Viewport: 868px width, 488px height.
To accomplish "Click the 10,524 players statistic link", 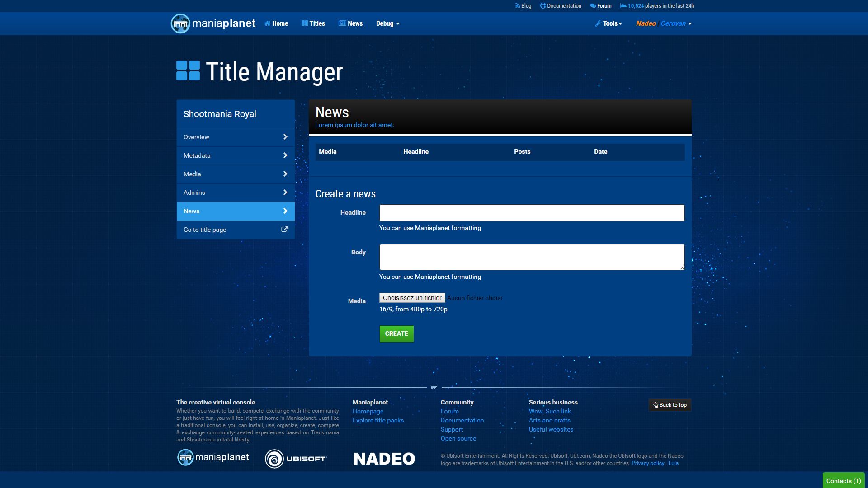I will click(x=657, y=6).
